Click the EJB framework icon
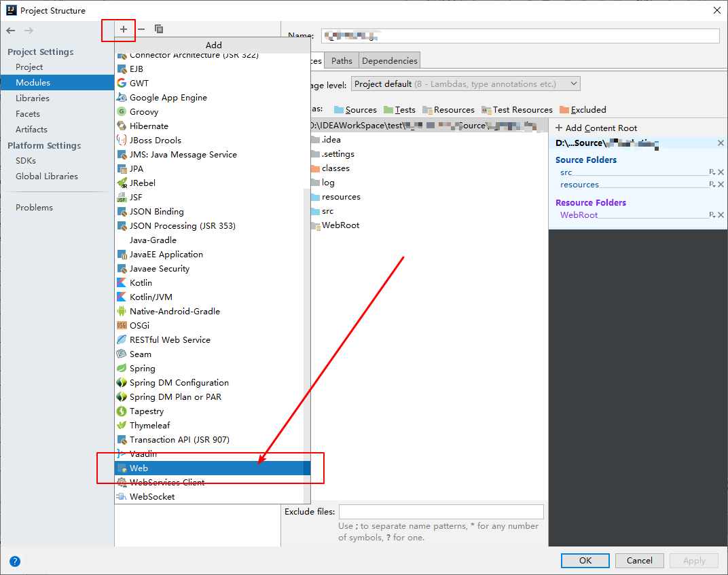This screenshot has width=728, height=575. pyautogui.click(x=122, y=69)
